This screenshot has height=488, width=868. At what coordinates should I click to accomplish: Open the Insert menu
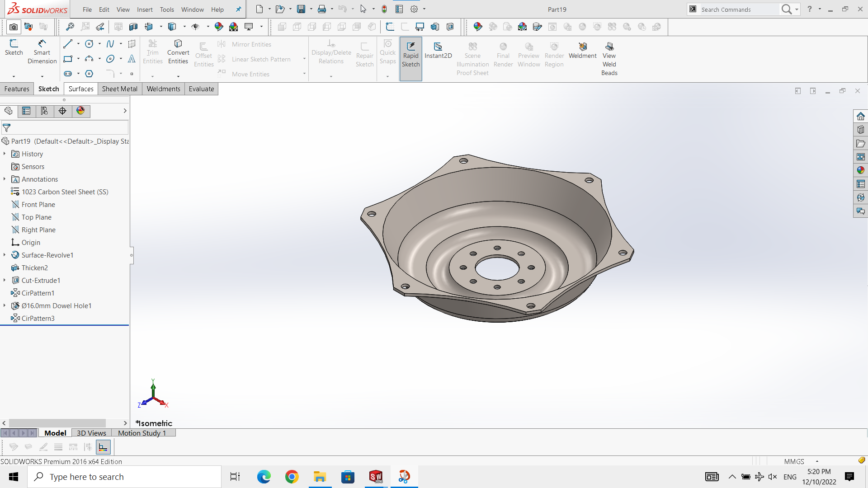tap(145, 9)
